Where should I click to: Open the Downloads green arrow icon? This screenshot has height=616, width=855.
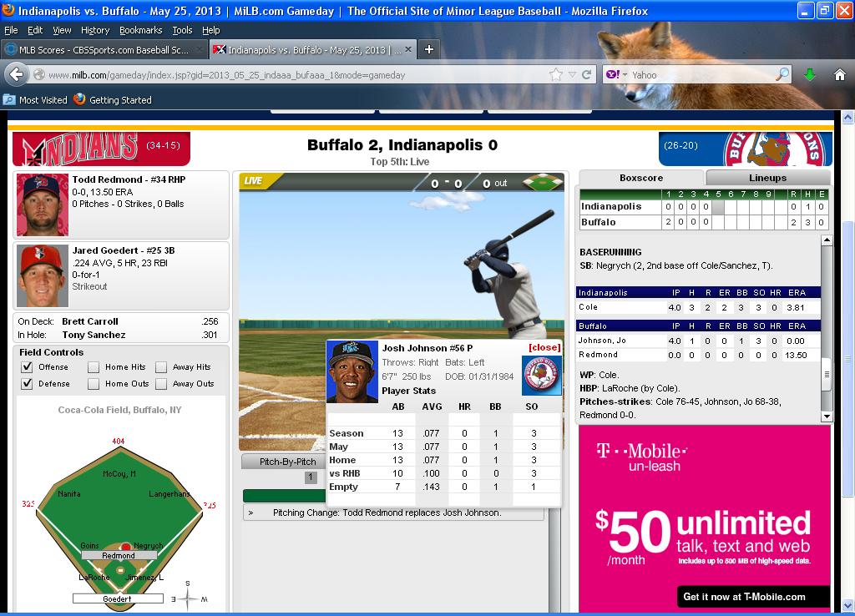pyautogui.click(x=810, y=74)
